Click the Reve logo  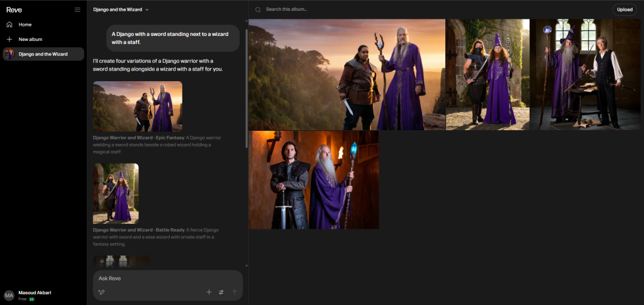click(x=14, y=9)
